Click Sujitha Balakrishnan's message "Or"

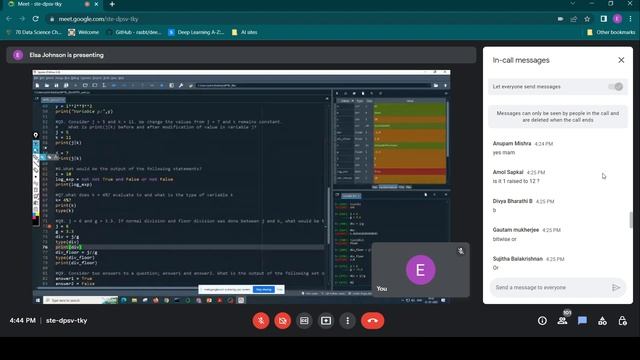click(x=496, y=268)
